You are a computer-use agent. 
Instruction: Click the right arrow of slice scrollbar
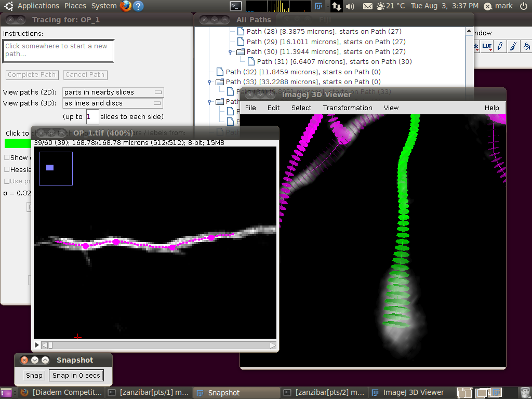pos(273,345)
